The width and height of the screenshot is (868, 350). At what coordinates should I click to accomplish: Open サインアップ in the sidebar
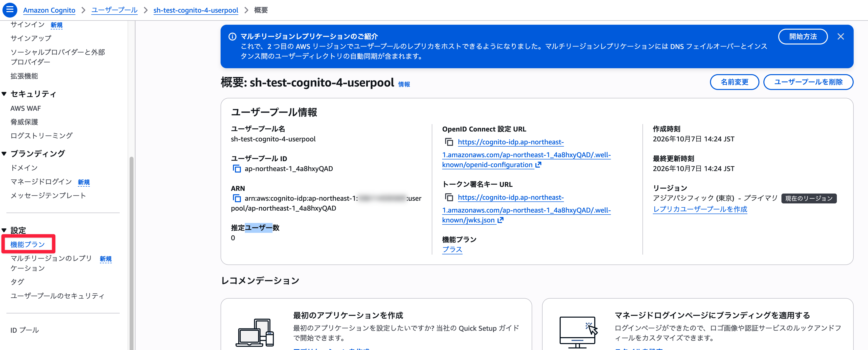click(x=31, y=38)
